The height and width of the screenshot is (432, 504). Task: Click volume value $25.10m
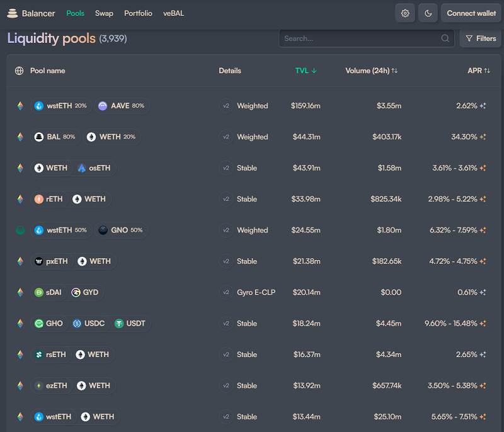point(387,417)
